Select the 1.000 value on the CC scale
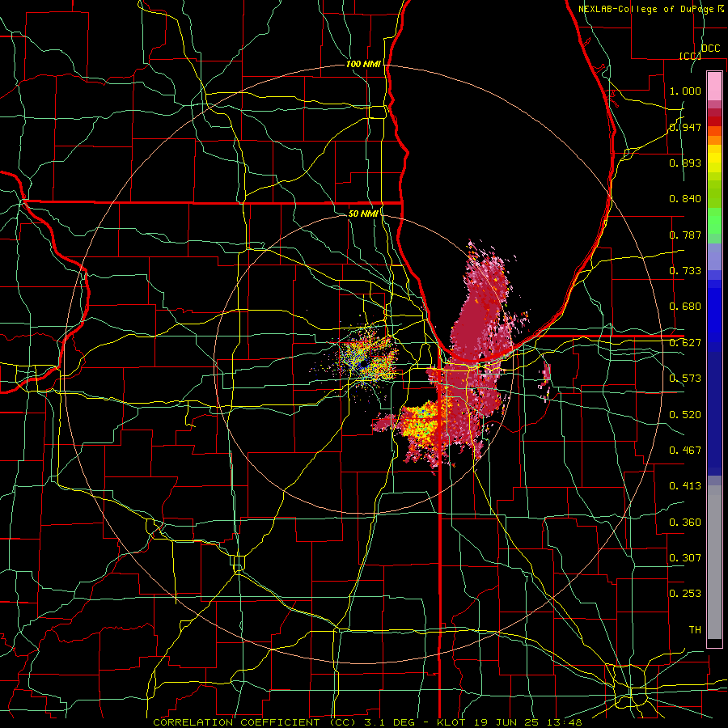Viewport: 728px width, 728px height. point(685,91)
